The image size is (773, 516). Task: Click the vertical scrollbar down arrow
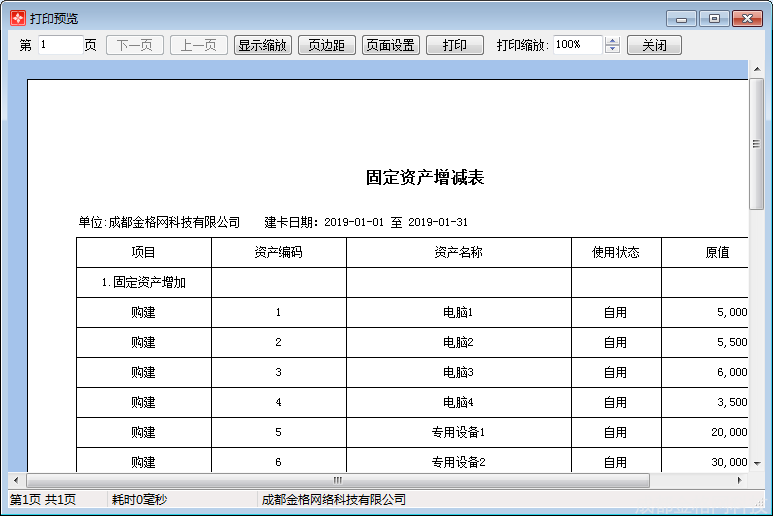(x=757, y=464)
